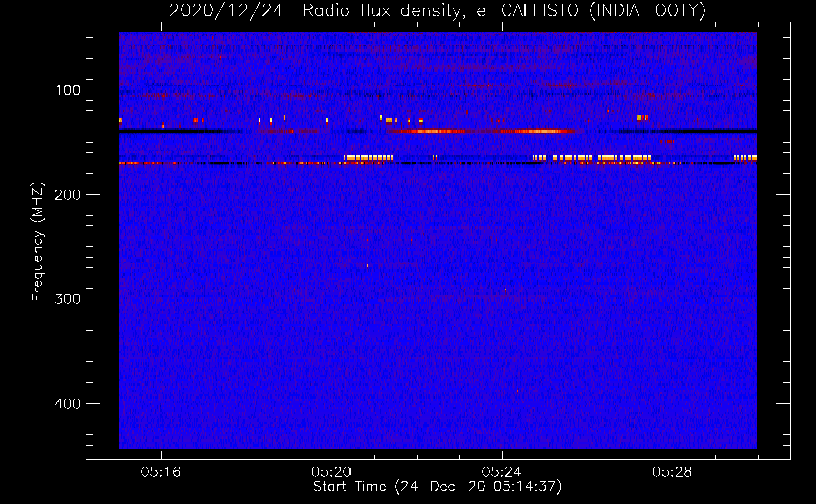This screenshot has width=816, height=504.
Task: Click the '400' frequency tick label
Action: click(x=68, y=404)
